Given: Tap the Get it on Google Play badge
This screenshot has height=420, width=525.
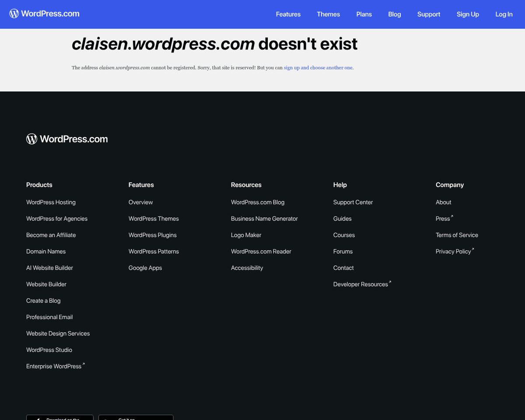Looking at the screenshot, I should pos(136,417).
